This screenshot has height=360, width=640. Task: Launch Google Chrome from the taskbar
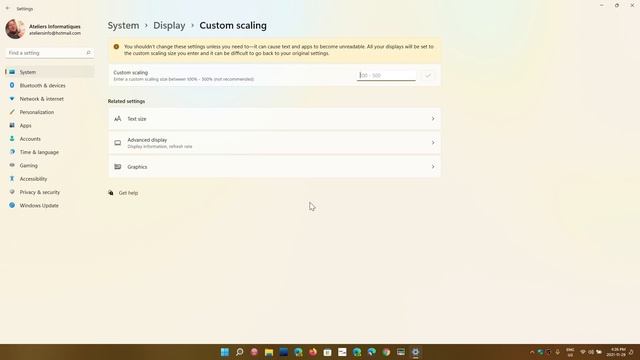[x=386, y=352]
